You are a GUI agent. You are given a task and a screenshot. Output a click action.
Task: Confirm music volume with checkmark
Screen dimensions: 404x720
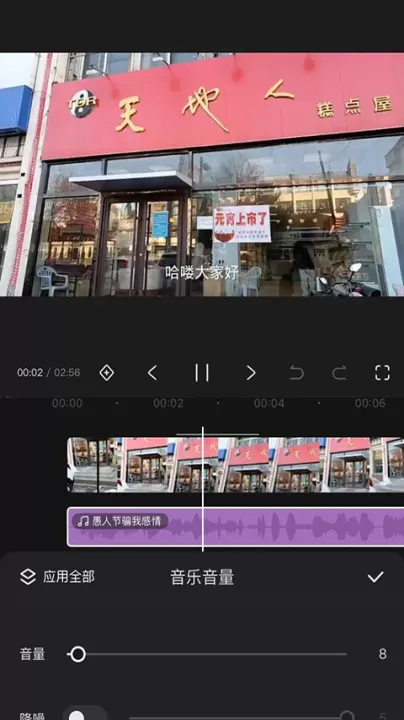point(375,577)
